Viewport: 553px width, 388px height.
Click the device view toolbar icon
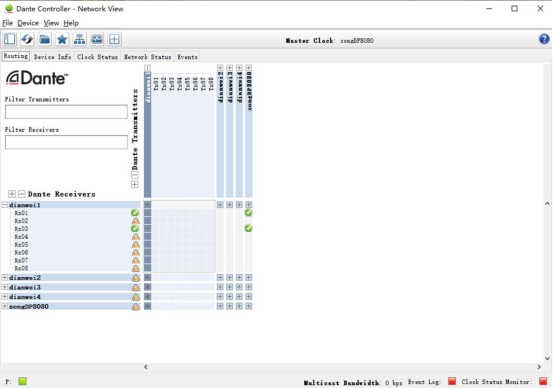pos(97,39)
